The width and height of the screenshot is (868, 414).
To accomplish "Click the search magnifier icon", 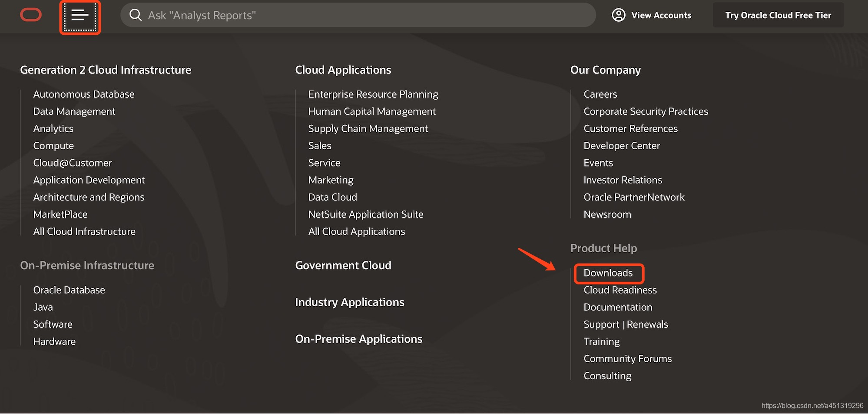I will point(136,15).
